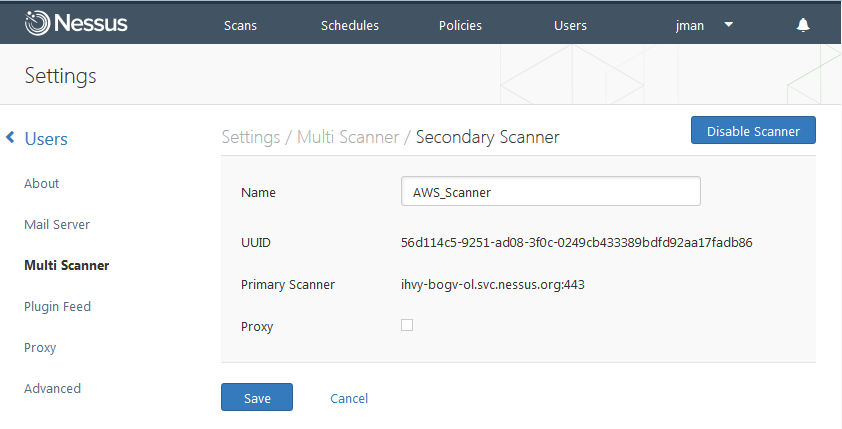842x429 pixels.
Task: Cancel the scanner changes
Action: [x=349, y=398]
